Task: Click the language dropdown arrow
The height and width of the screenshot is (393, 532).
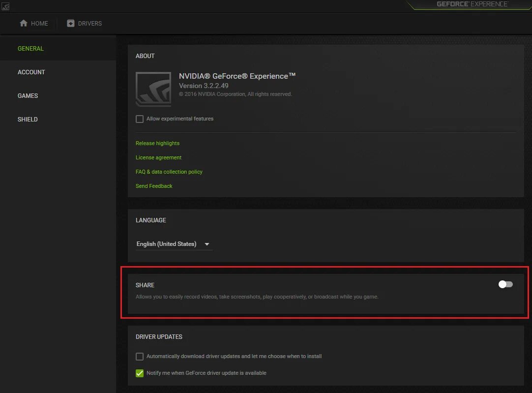Action: (x=207, y=244)
